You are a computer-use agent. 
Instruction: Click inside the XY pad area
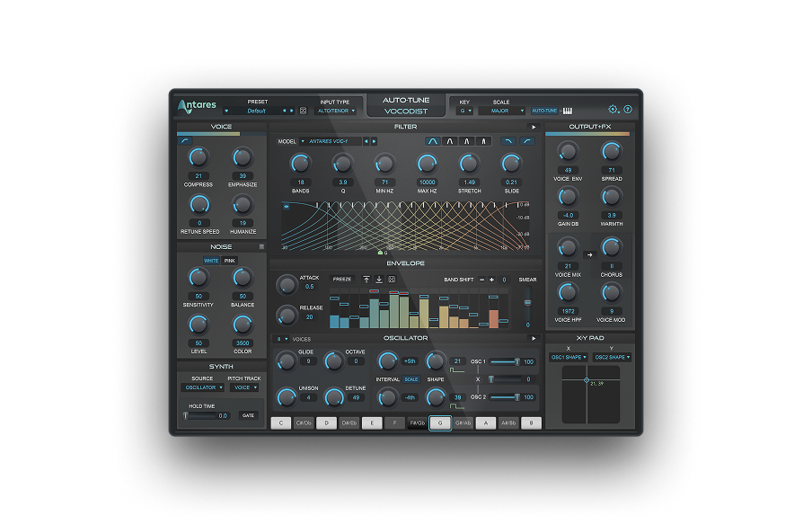click(591, 395)
